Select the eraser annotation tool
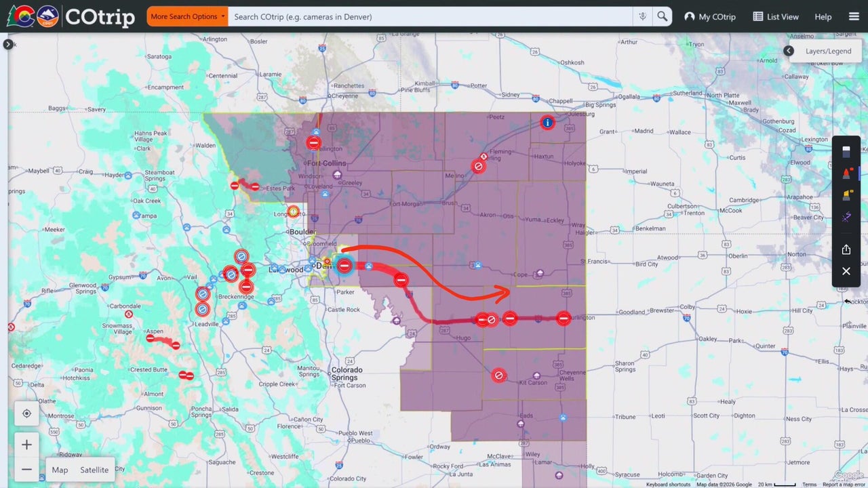Screen dimensions: 868x488 [846, 151]
